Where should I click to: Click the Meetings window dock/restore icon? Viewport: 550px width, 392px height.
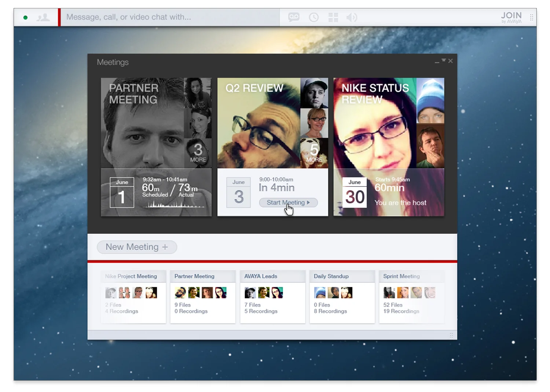[x=444, y=60]
